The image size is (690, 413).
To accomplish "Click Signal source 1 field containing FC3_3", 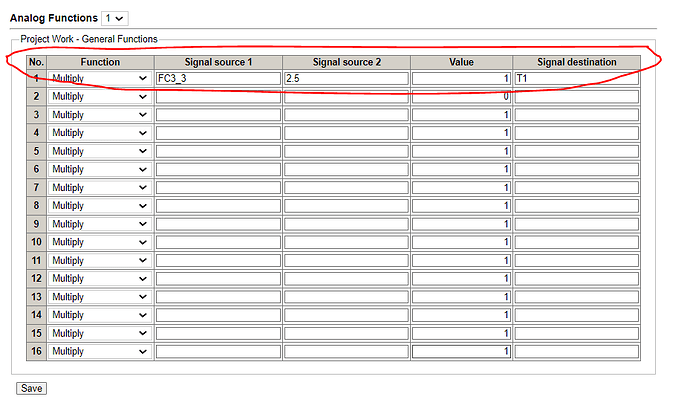I will 218,78.
